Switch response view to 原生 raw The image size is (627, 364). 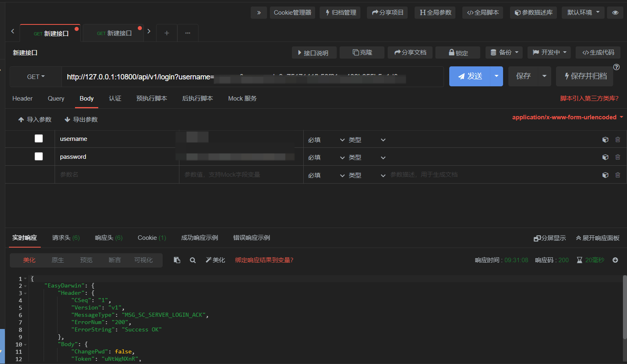point(57,260)
